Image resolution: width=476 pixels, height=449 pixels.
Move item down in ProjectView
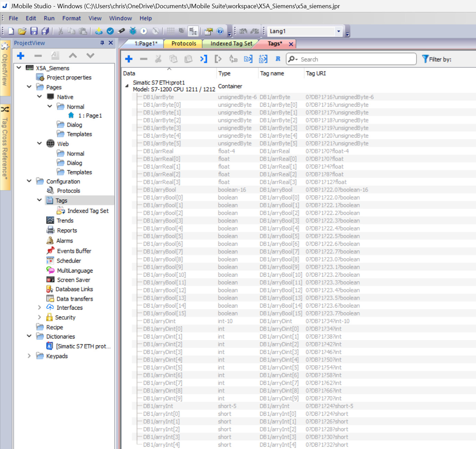pyautogui.click(x=90, y=56)
